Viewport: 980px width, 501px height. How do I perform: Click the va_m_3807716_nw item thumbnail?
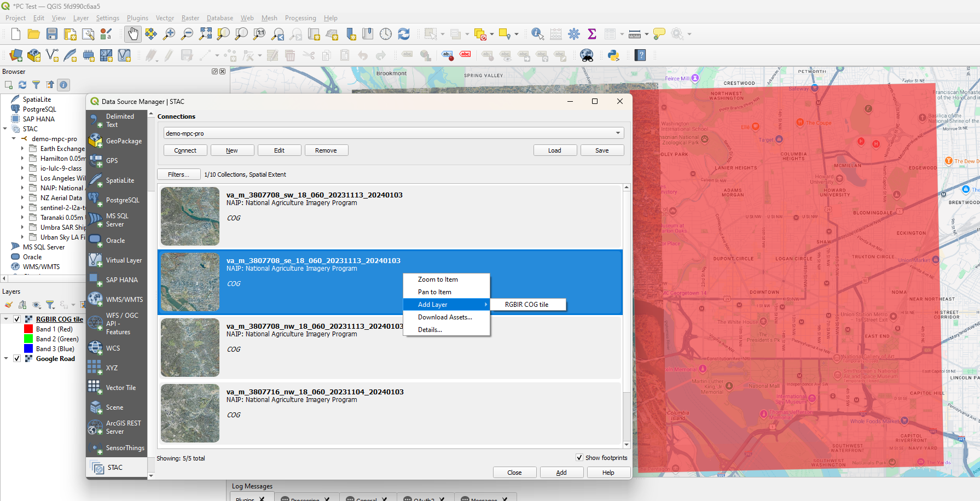pos(190,413)
